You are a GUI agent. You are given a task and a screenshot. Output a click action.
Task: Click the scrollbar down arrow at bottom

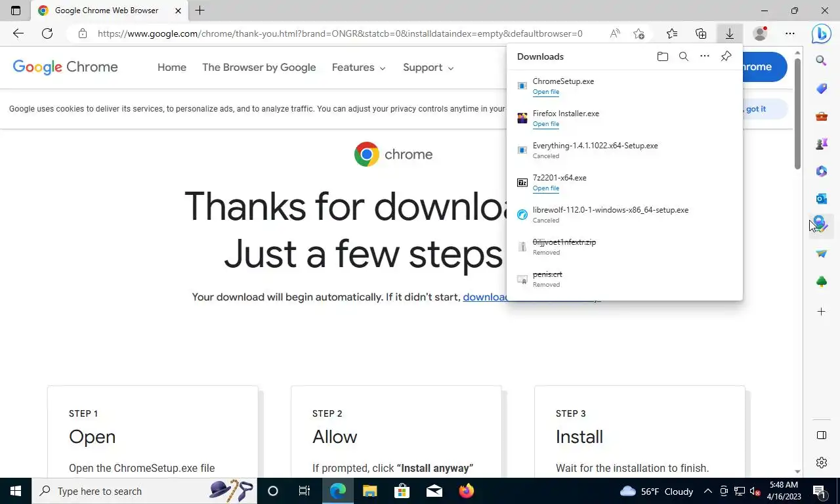pos(797,471)
